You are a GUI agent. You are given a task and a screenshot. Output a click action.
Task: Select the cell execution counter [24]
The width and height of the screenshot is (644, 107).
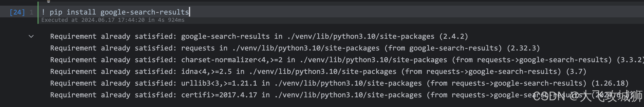click(17, 12)
